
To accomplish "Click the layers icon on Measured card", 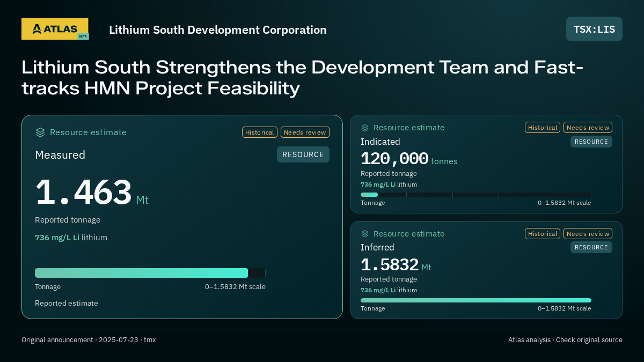I will pos(40,132).
